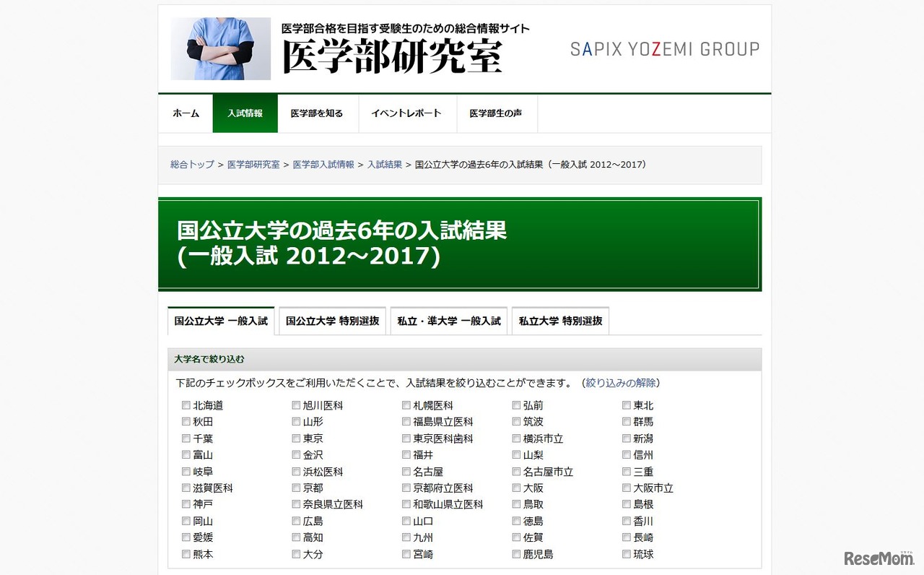Select the 神戸 checkbox

186,504
